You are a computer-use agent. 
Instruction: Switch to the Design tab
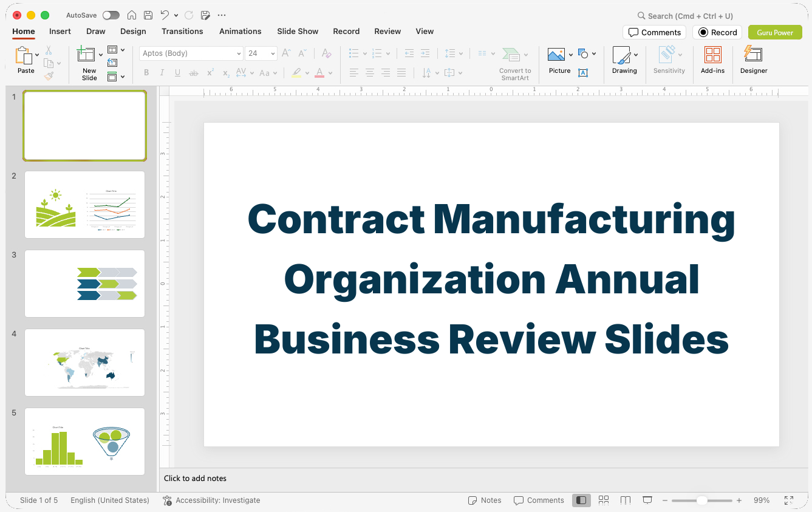pyautogui.click(x=133, y=32)
